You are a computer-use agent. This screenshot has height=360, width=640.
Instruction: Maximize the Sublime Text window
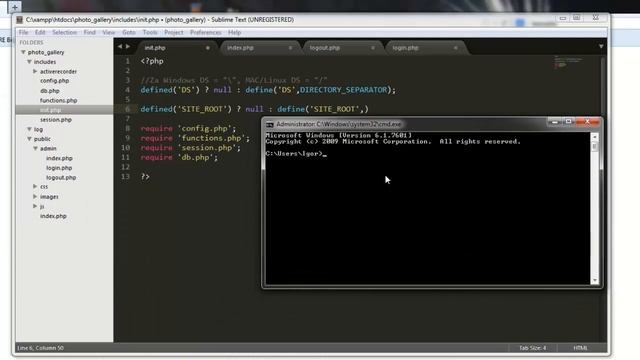[576, 18]
